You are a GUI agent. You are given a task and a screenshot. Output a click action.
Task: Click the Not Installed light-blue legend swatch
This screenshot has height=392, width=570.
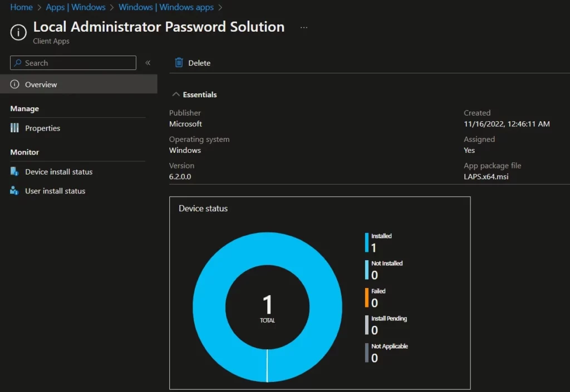coord(367,270)
